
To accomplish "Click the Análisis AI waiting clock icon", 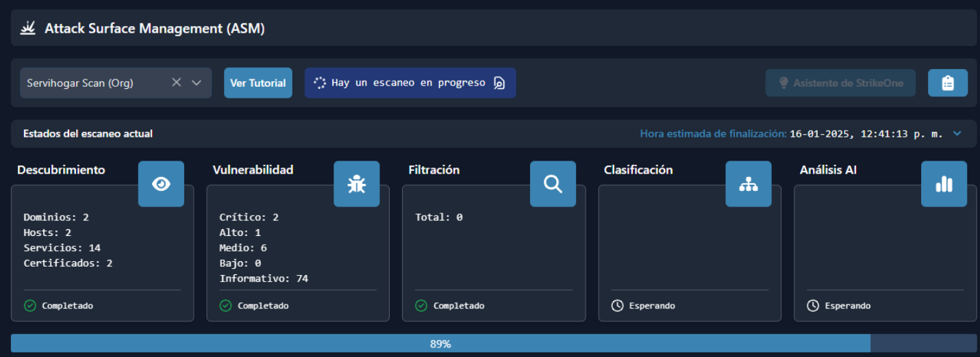I will tap(813, 306).
